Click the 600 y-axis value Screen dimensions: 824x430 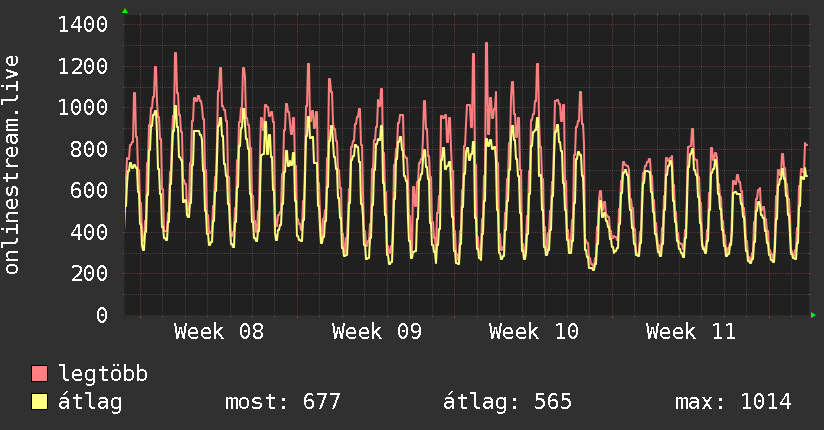(89, 190)
